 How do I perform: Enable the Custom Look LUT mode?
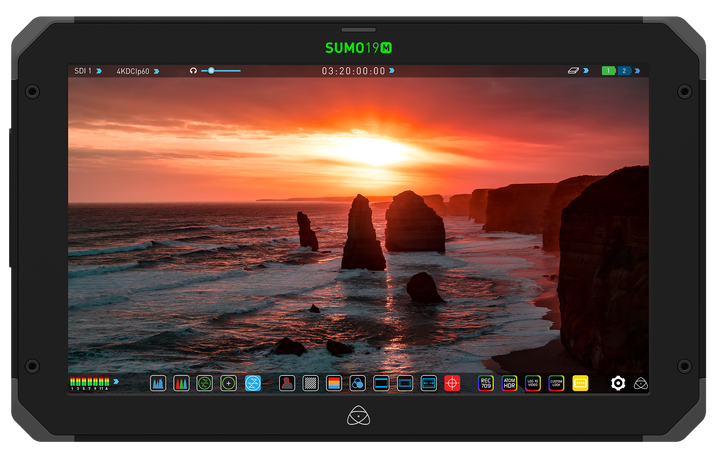(x=556, y=383)
